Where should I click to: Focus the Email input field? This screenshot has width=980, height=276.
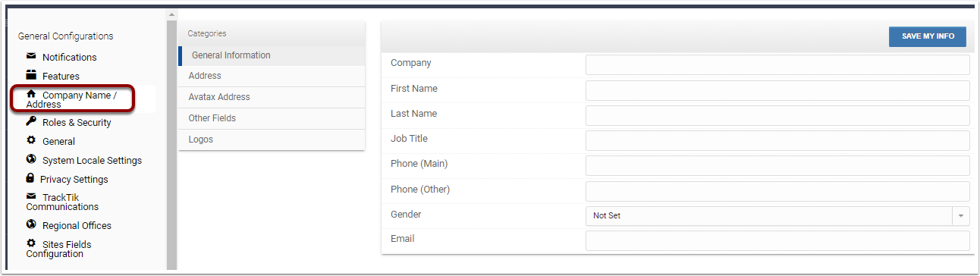(777, 241)
